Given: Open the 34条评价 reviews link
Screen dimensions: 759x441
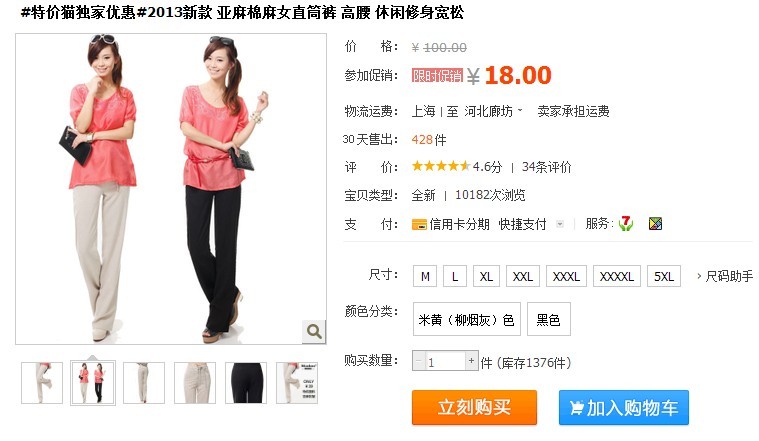Looking at the screenshot, I should coord(546,167).
